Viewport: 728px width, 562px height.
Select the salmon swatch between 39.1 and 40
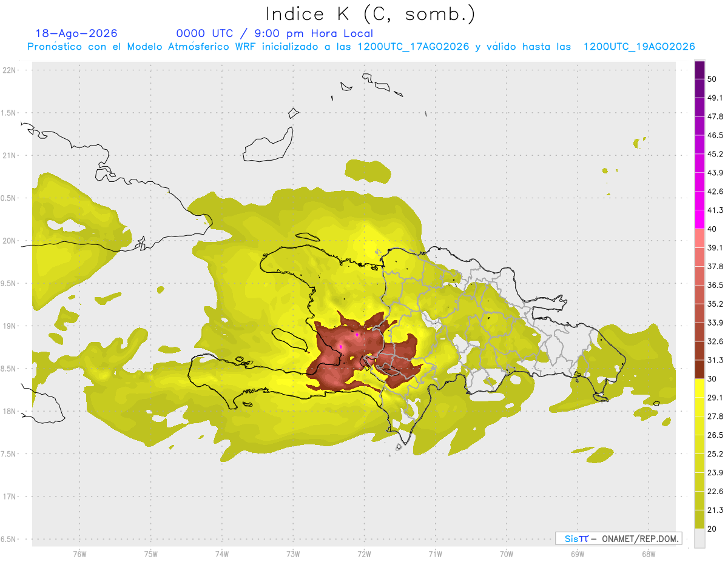[699, 238]
